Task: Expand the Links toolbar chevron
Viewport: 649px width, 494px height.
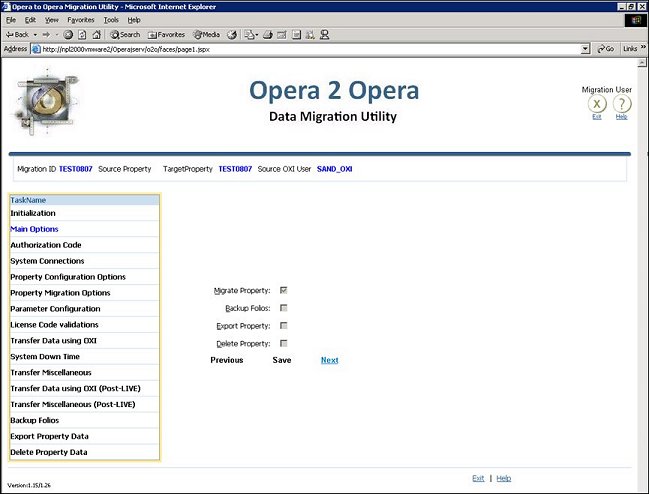Action: click(641, 48)
